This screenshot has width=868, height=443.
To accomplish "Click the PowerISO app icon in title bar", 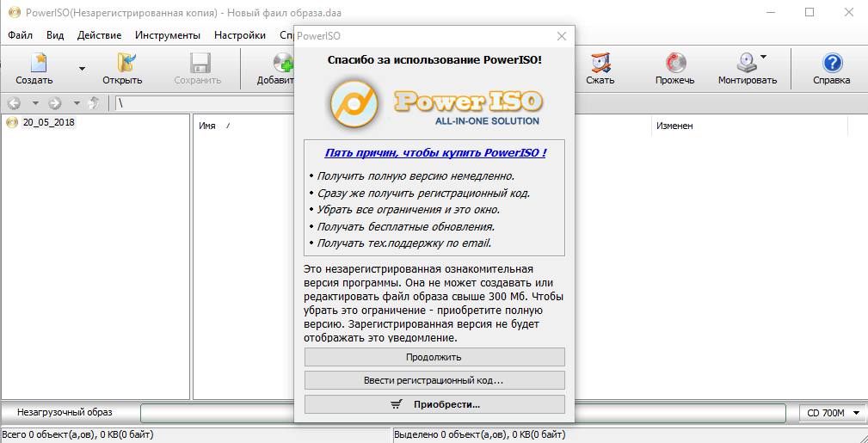I will tap(15, 12).
